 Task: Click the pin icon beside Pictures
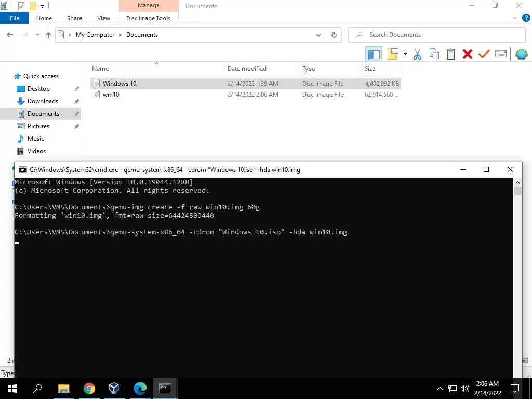coord(77,126)
